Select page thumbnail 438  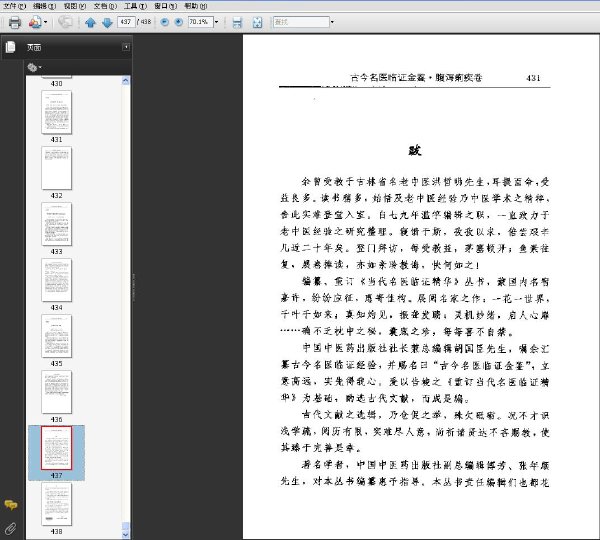click(x=56, y=504)
